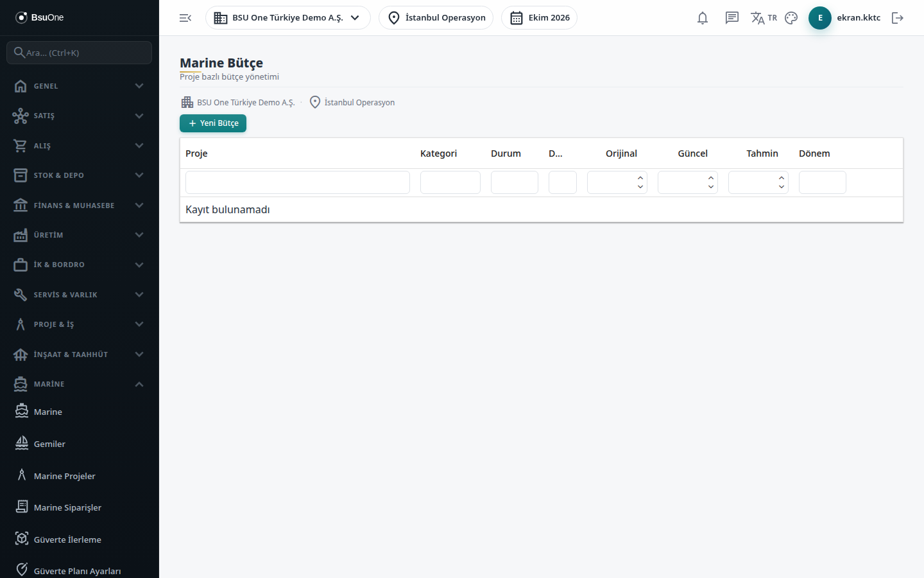
Task: Open notifications bell
Action: pyautogui.click(x=703, y=18)
